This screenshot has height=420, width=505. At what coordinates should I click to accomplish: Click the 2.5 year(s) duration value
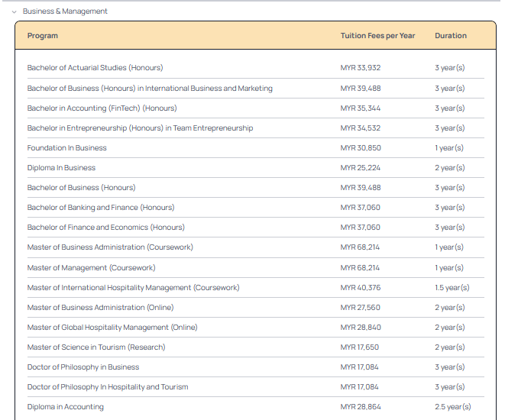(x=453, y=407)
